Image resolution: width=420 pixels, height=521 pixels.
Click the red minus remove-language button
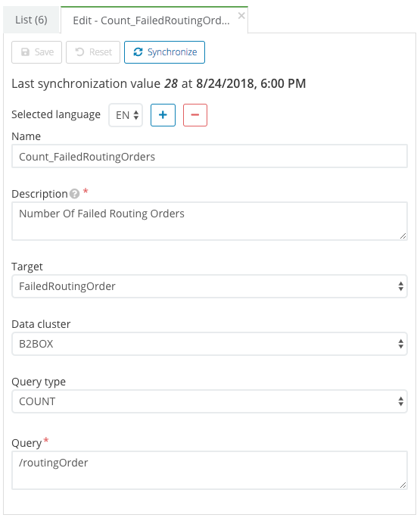pos(195,115)
